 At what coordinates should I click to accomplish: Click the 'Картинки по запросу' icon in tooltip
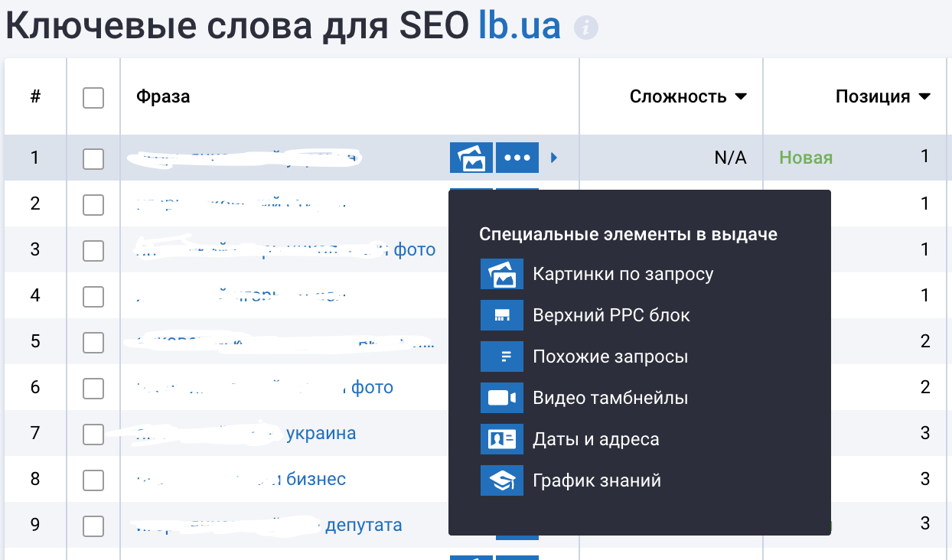tap(502, 274)
